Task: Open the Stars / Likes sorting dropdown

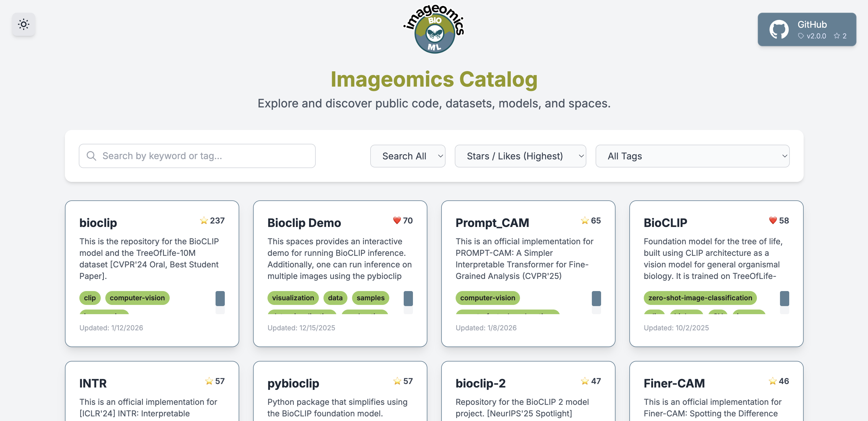Action: coord(520,156)
